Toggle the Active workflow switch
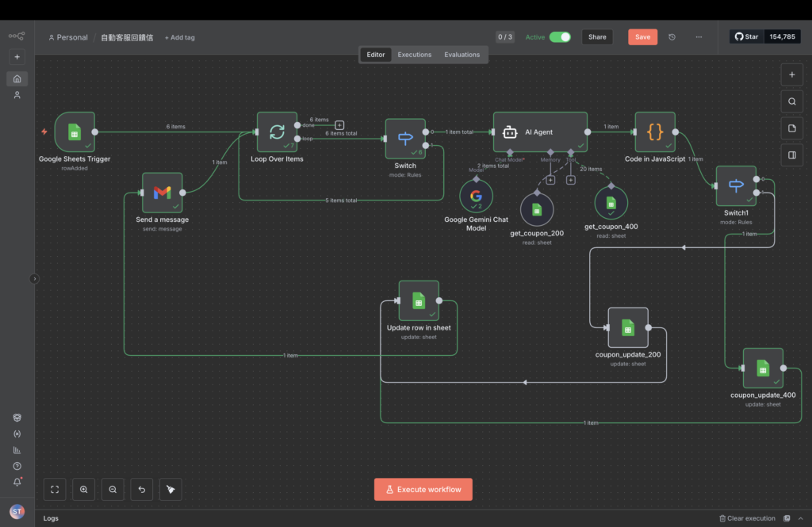 [x=560, y=37]
